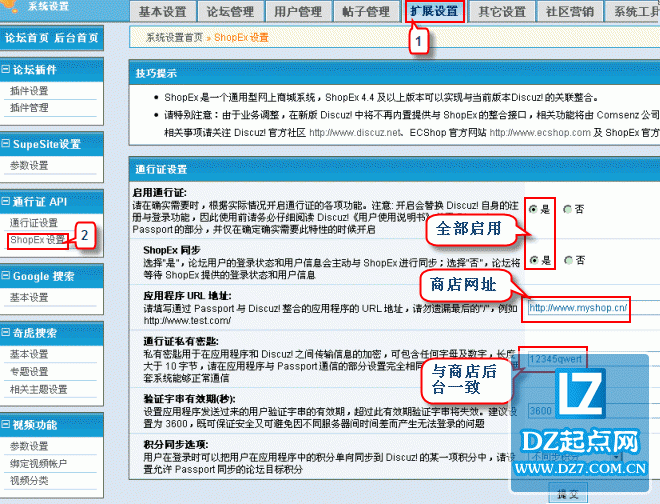This screenshot has width=660, height=504.
Task: Click the 应用程序 URL 地址 input field
Action: (580, 308)
